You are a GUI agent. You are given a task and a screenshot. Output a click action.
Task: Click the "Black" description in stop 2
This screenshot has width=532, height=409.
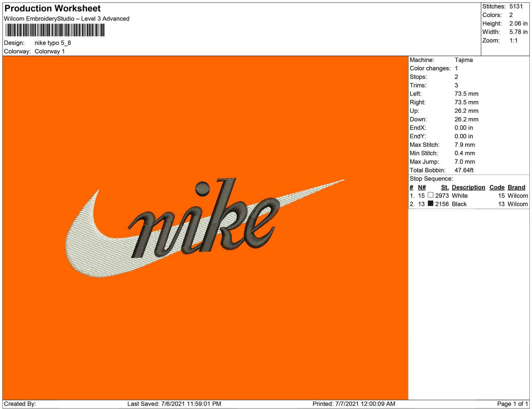pos(459,204)
